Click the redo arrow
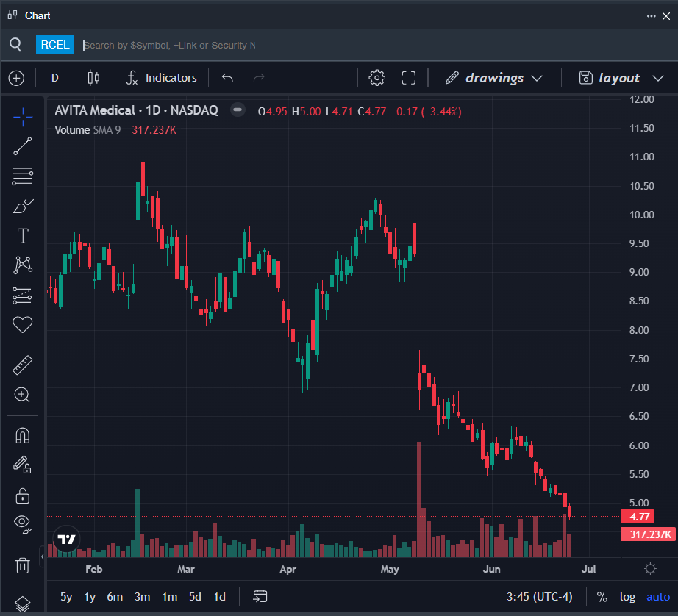The height and width of the screenshot is (616, 678). [259, 78]
